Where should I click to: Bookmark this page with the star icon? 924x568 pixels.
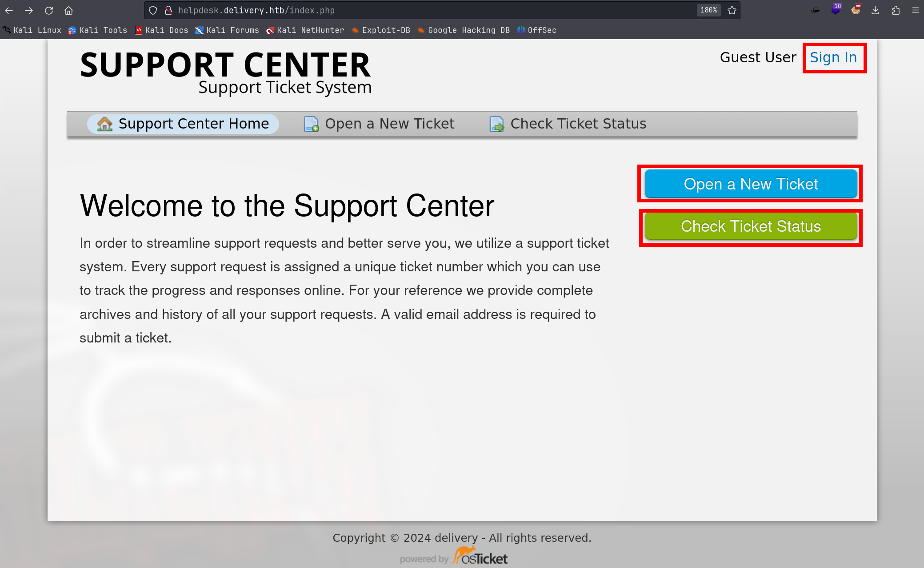click(732, 10)
